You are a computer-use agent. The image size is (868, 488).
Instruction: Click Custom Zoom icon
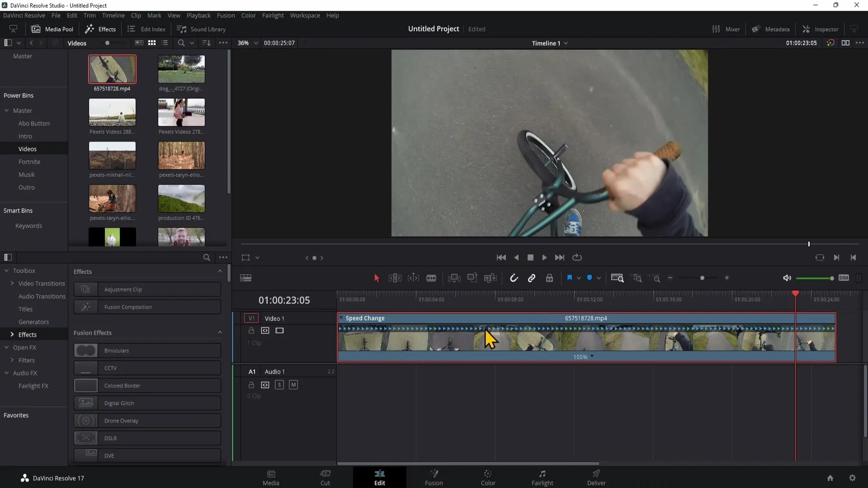pos(654,278)
